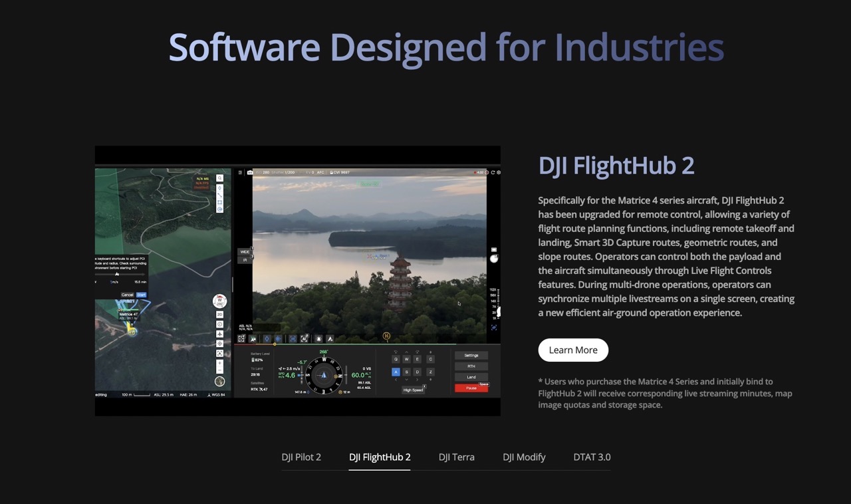Viewport: 851px width, 504px height.
Task: Select the pin annotation tool on the map toolbar
Action: pos(219,188)
